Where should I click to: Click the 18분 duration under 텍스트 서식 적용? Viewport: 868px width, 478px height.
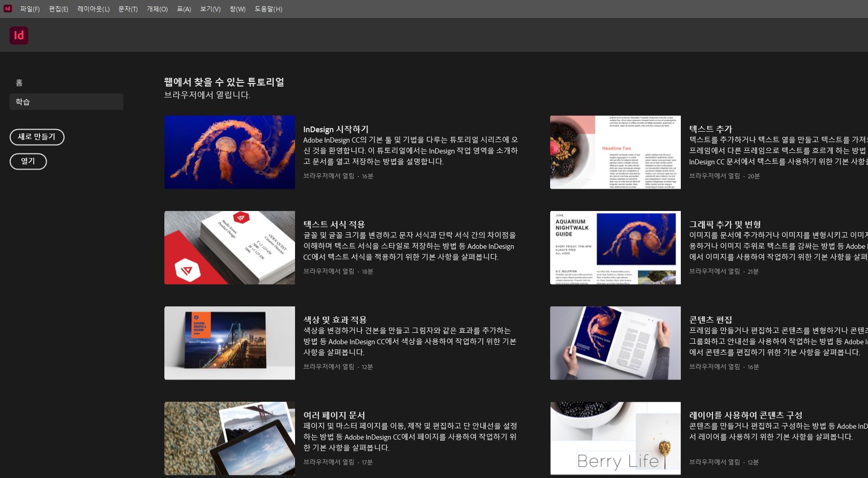click(x=367, y=272)
